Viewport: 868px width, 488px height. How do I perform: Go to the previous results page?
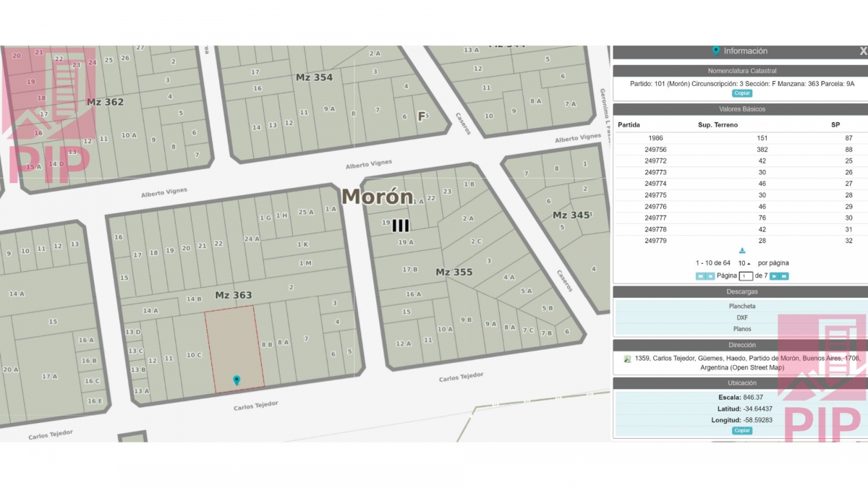[710, 276]
